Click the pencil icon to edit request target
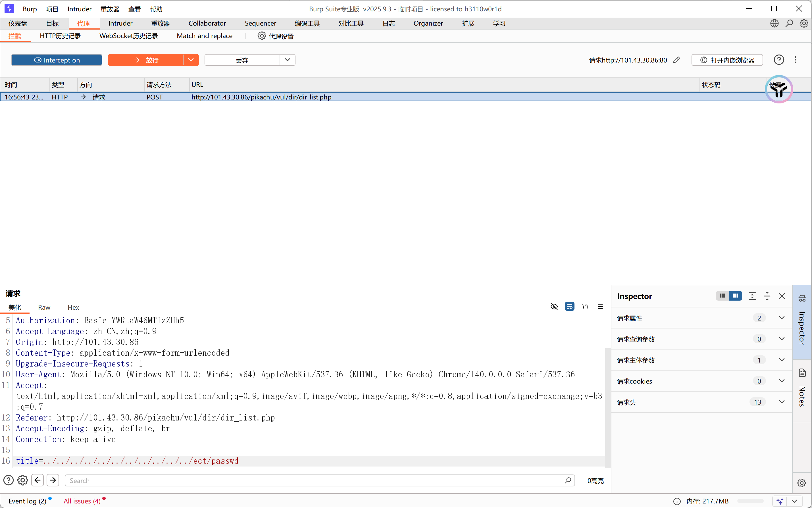The width and height of the screenshot is (812, 508). [x=676, y=60]
